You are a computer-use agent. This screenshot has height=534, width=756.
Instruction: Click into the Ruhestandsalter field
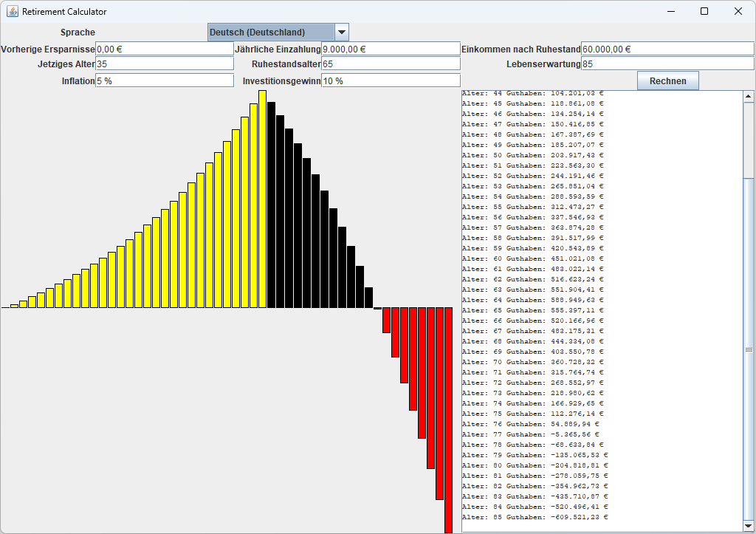pyautogui.click(x=390, y=64)
